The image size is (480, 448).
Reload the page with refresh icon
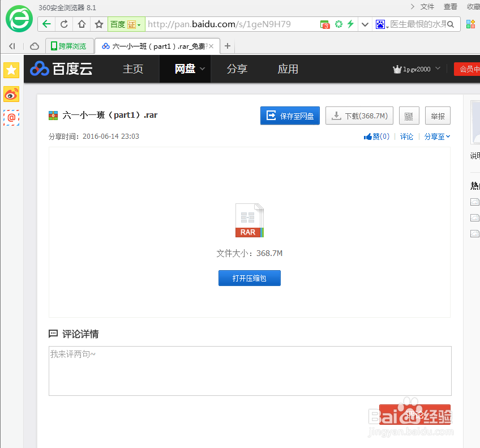(64, 24)
